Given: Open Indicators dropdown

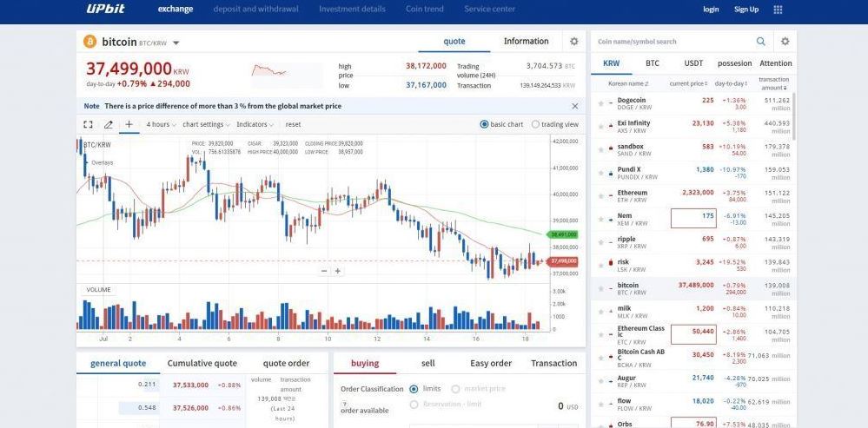Looking at the screenshot, I should point(255,124).
